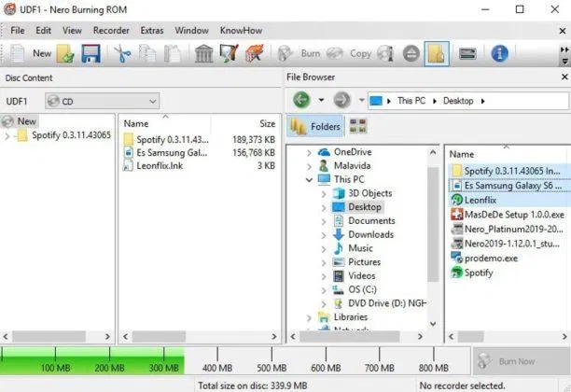Select the New disc root node

pyautogui.click(x=26, y=121)
